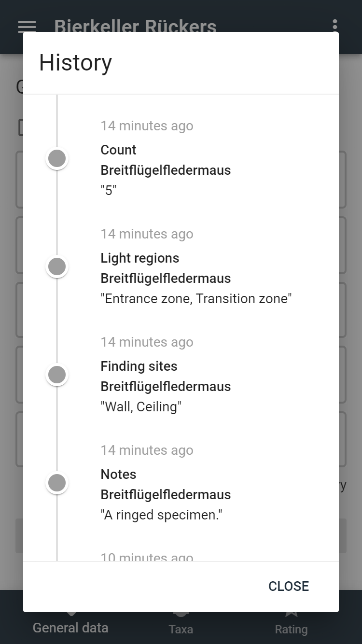362x644 pixels.
Task: Click the History dialog title
Action: (75, 63)
